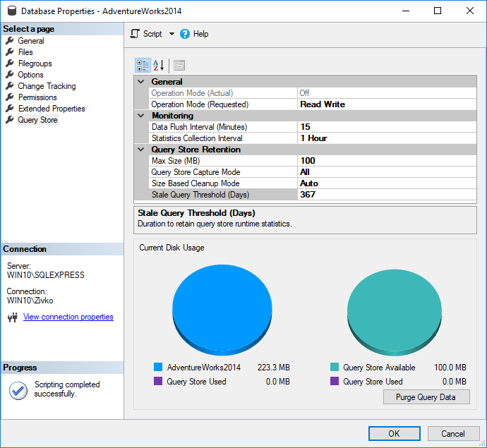Open the Script dropdown arrow

(x=172, y=34)
